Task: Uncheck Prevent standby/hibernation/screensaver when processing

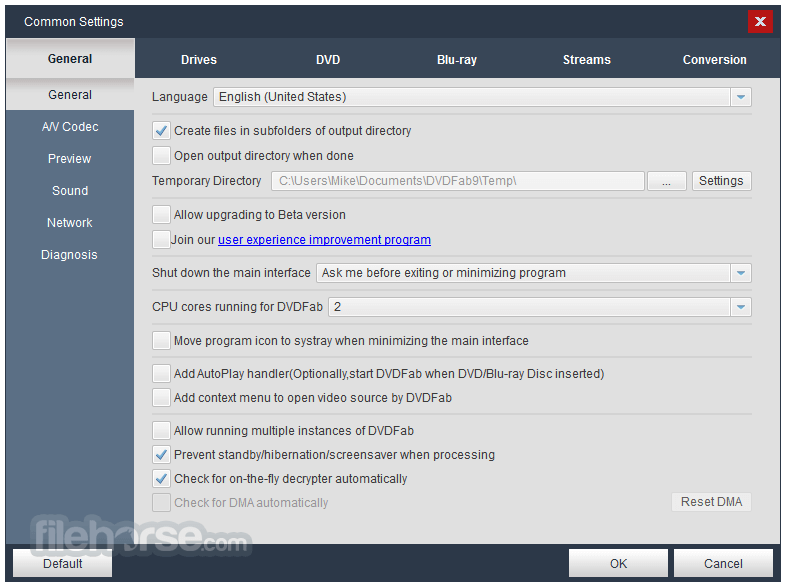Action: click(x=161, y=454)
